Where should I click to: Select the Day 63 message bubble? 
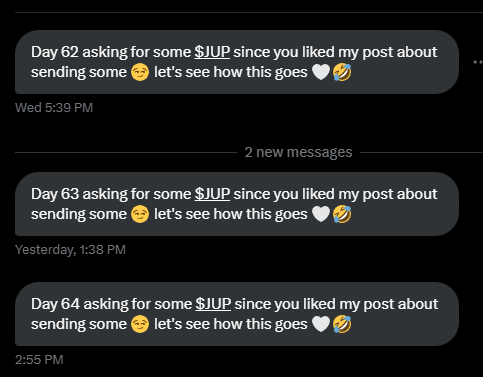pyautogui.click(x=237, y=204)
